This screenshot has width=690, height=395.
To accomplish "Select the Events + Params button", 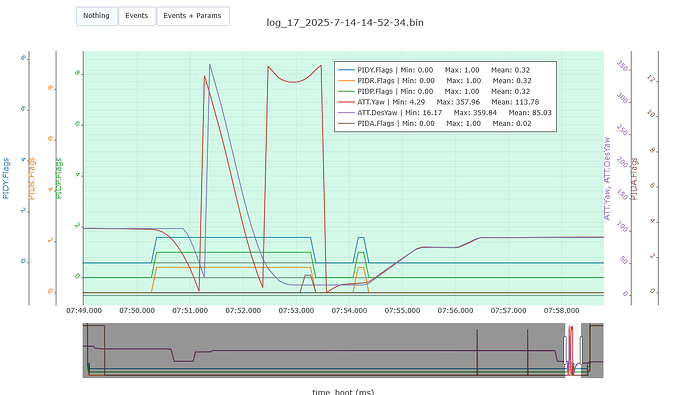I will point(193,16).
